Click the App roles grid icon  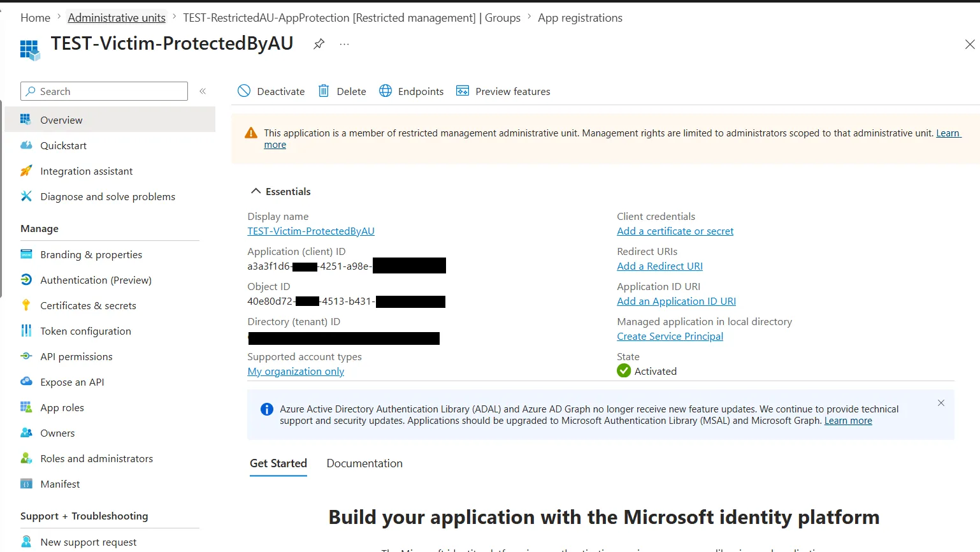(x=26, y=407)
